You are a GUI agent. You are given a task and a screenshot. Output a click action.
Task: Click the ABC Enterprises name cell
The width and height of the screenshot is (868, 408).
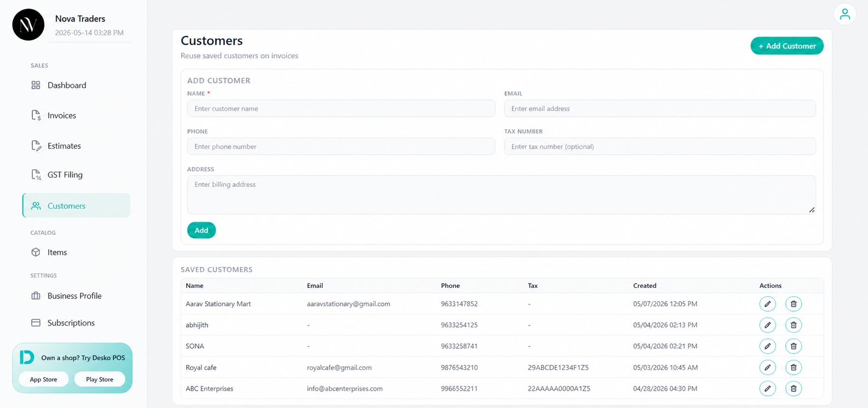pyautogui.click(x=209, y=389)
